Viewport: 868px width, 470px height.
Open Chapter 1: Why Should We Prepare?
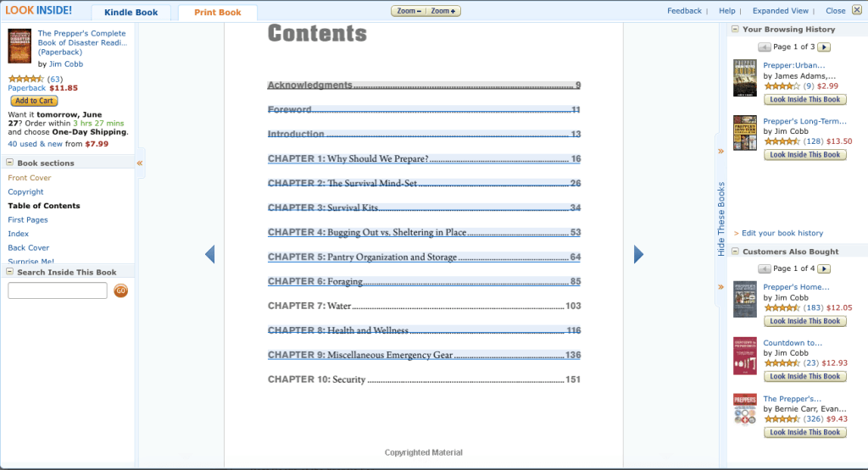click(x=424, y=158)
